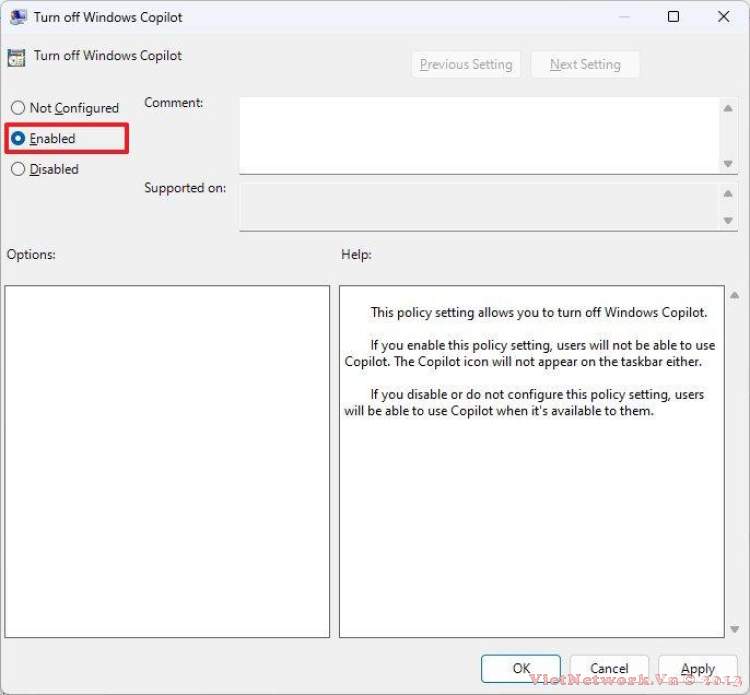Viewport: 750px width, 695px height.
Task: Click the 'If you disable or do not configure' paragraph
Action: tap(524, 402)
